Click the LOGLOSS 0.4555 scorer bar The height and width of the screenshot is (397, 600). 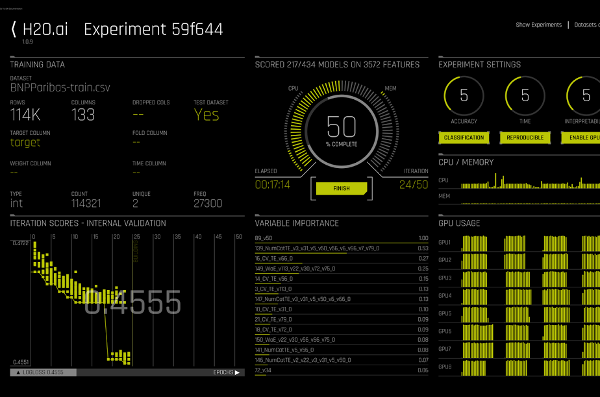pos(43,372)
